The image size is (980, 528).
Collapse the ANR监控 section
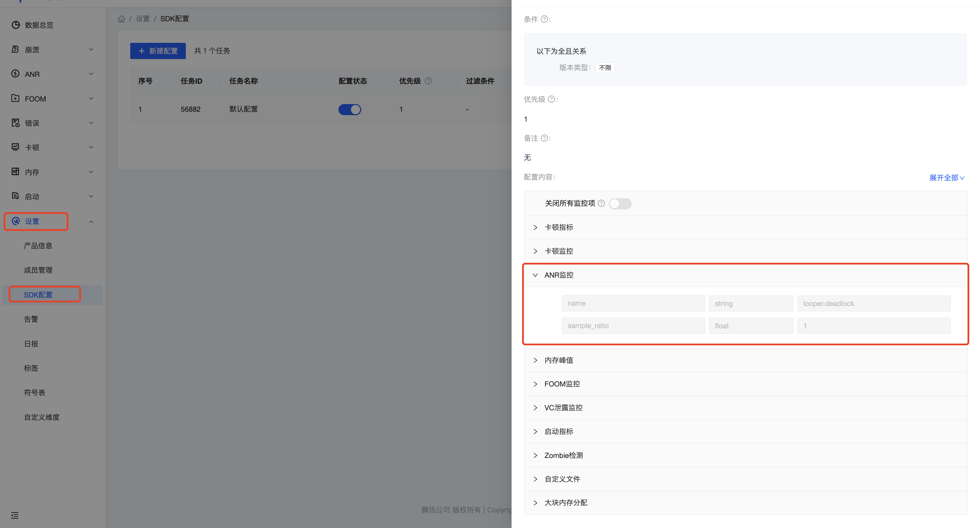(x=746, y=275)
